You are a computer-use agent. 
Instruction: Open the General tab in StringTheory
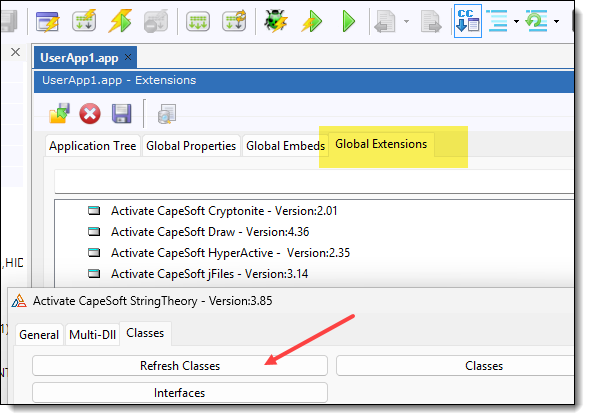(39, 335)
